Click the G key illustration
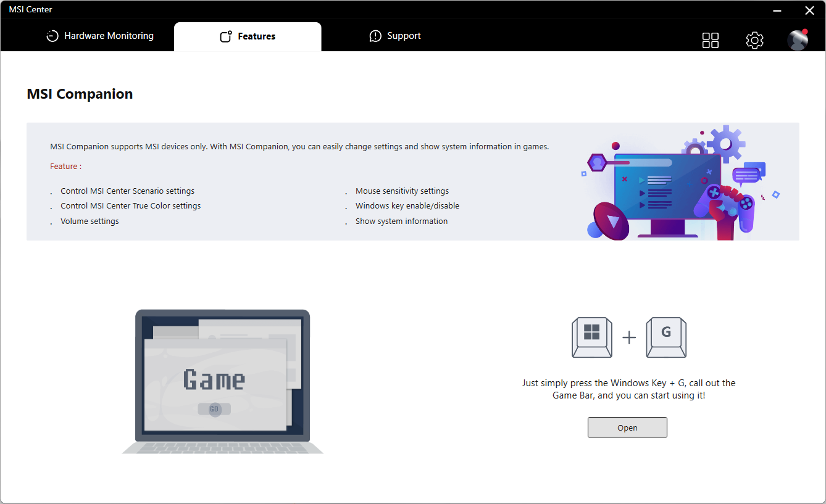Image resolution: width=826 pixels, height=504 pixels. 666,337
